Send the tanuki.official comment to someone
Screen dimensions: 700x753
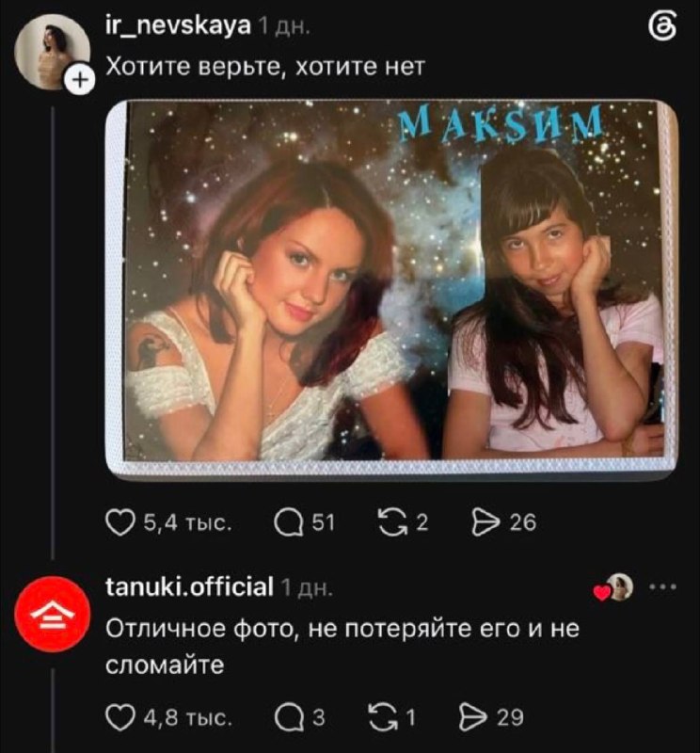pos(474,717)
